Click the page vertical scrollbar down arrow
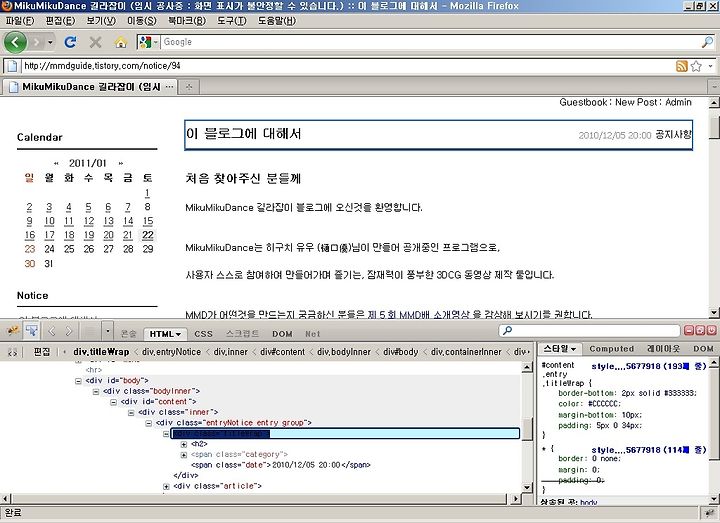The height and width of the screenshot is (523, 720). pyautogui.click(x=714, y=313)
